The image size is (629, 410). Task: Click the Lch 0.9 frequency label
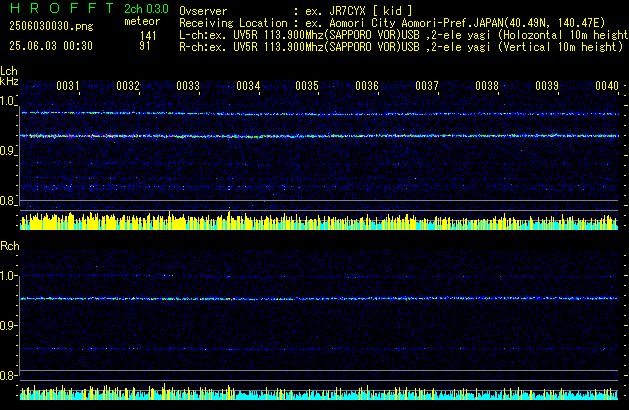(x=8, y=151)
